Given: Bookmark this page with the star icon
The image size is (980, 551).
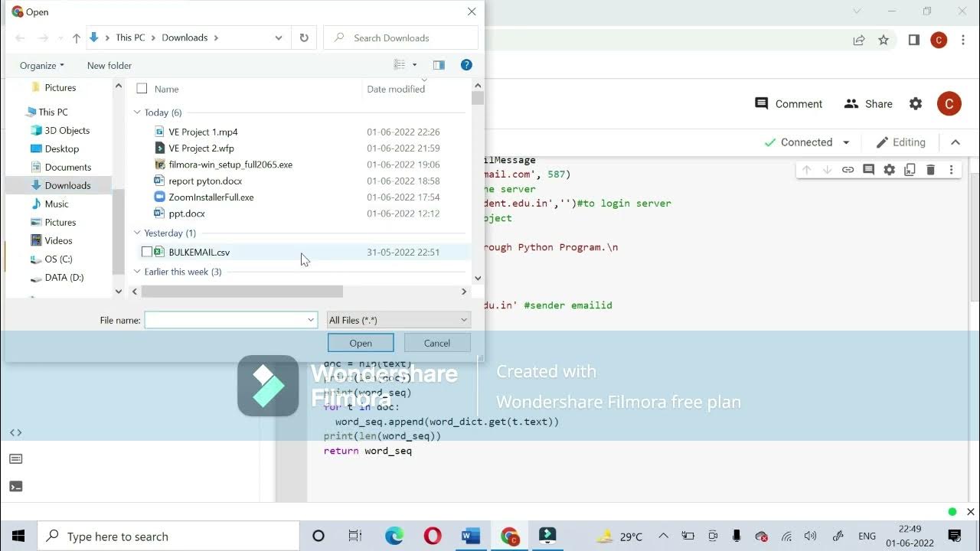Looking at the screenshot, I should point(884,40).
